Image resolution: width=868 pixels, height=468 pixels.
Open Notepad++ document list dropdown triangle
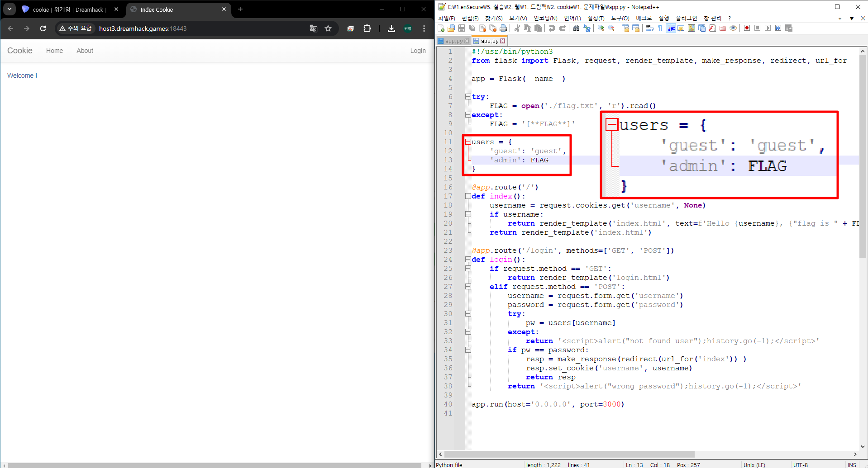tap(852, 19)
